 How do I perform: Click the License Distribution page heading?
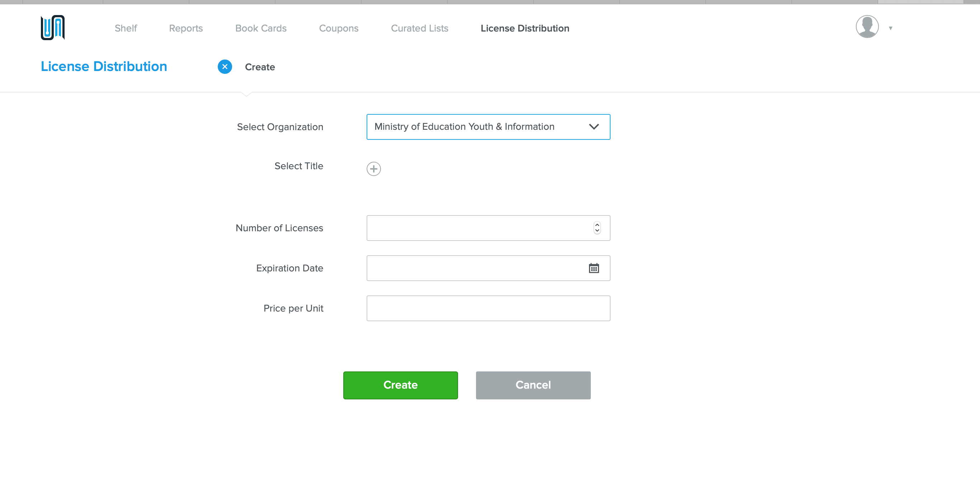click(x=104, y=67)
